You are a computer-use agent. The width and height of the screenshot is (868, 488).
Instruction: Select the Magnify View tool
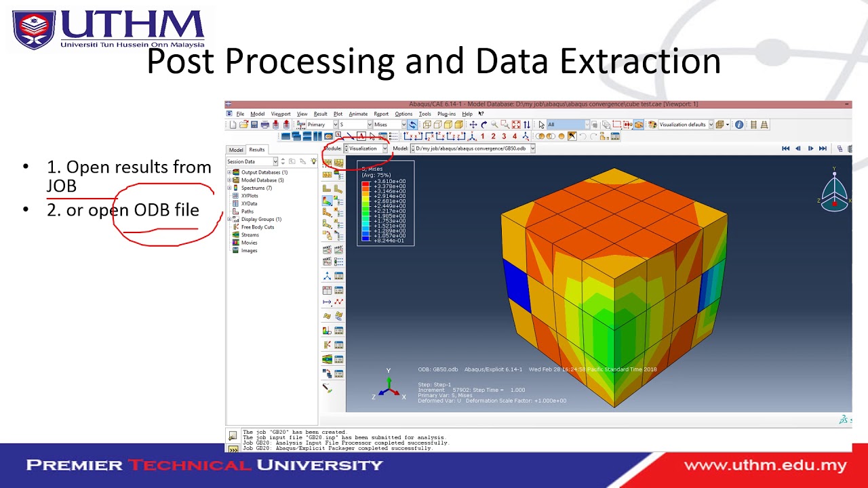[x=494, y=125]
